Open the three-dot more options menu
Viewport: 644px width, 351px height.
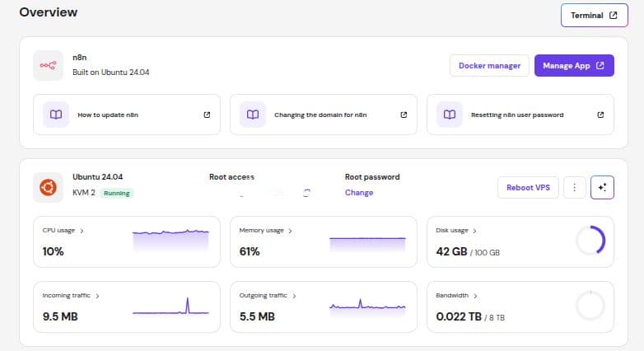click(x=574, y=187)
